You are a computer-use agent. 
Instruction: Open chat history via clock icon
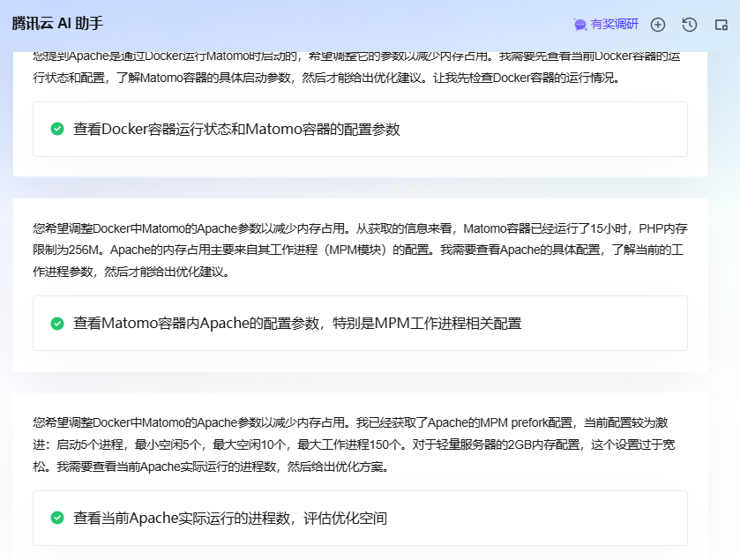click(690, 25)
